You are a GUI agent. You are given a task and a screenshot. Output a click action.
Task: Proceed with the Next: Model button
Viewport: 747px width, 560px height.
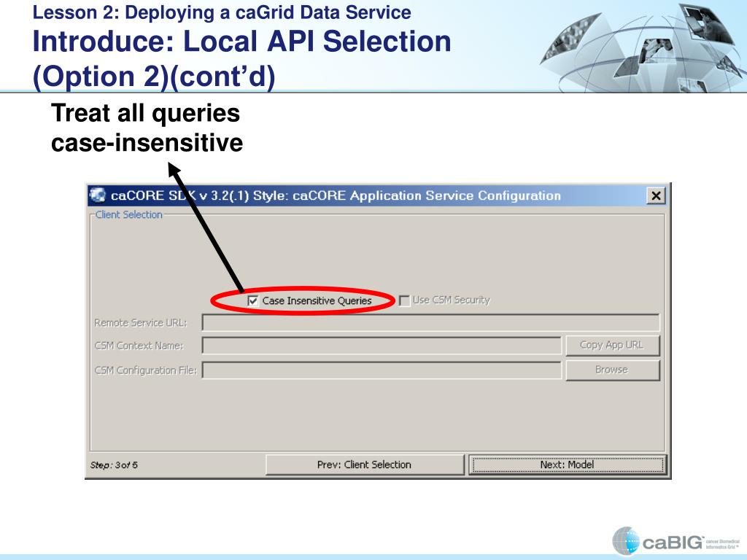[x=567, y=464]
